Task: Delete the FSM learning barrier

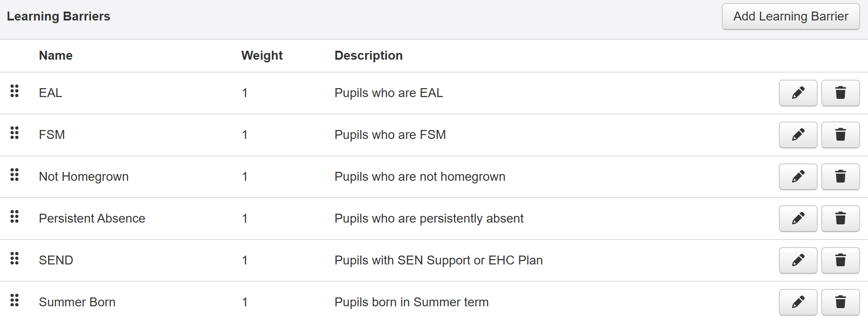Action: click(x=840, y=135)
